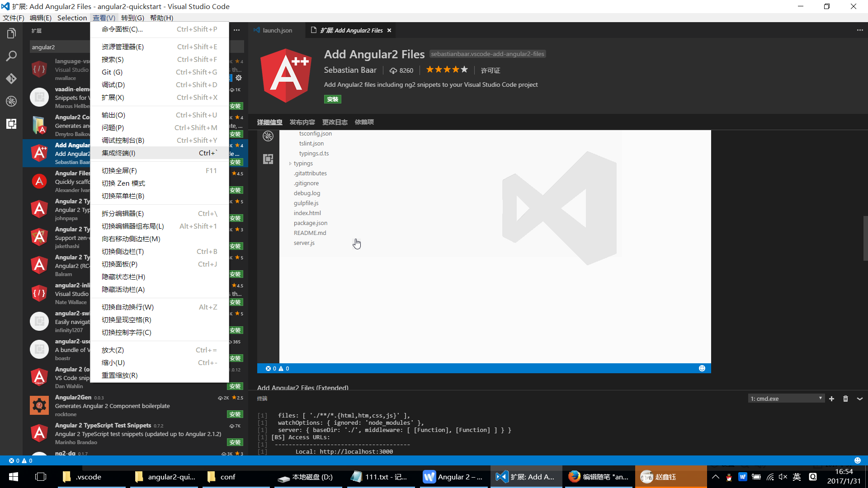The height and width of the screenshot is (488, 868).
Task: Install the Add Angular2 Files extension
Action: (333, 99)
